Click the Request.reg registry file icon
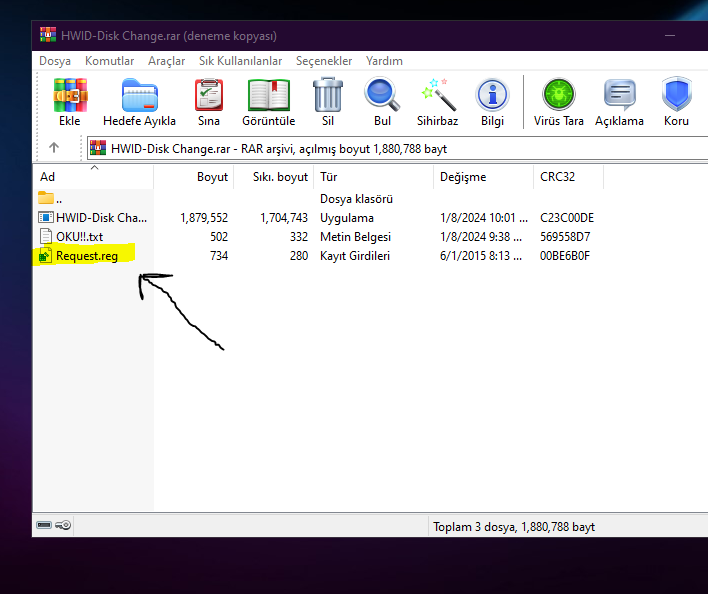Viewport: 708px width, 594px height. click(x=46, y=255)
